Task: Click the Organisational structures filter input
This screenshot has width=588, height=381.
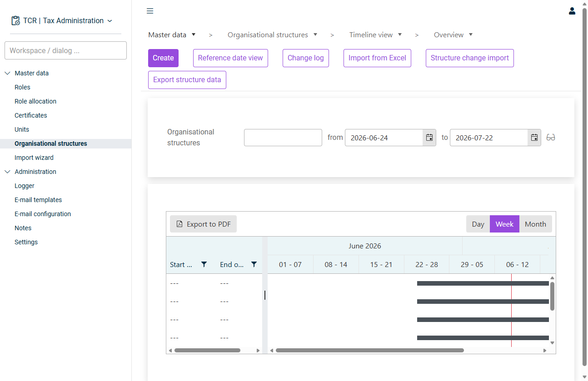Action: click(x=283, y=138)
